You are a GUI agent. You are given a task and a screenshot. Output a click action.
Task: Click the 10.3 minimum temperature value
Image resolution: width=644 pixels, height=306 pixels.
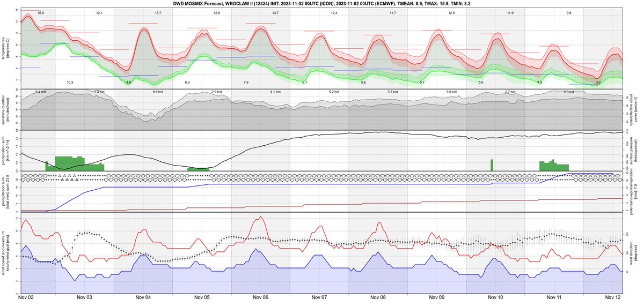click(70, 82)
